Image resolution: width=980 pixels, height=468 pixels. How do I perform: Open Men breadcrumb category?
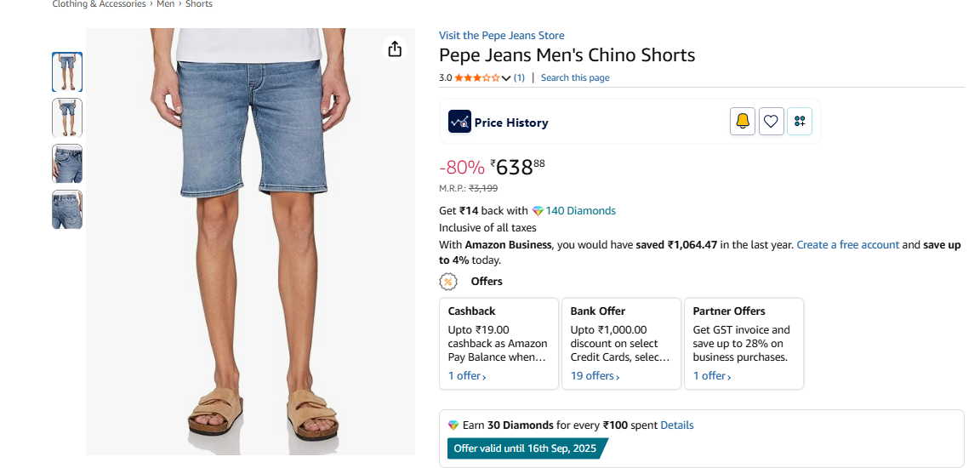point(166,4)
